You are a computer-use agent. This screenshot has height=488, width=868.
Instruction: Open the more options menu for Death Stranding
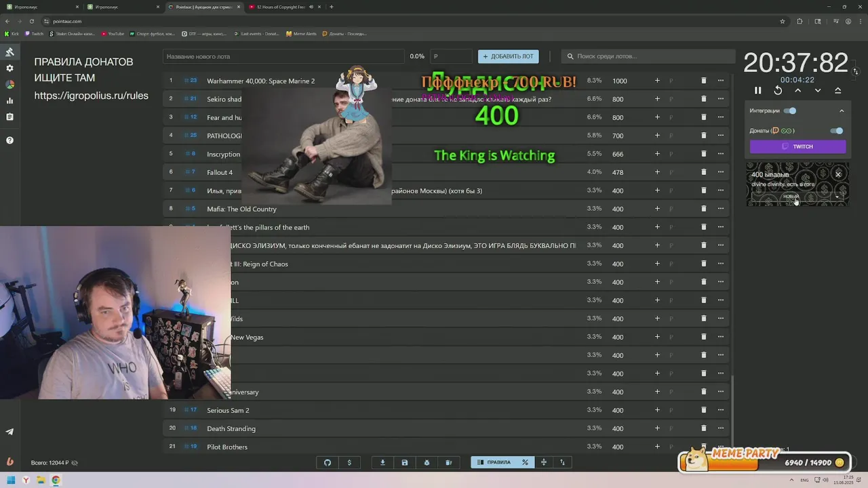(721, 428)
